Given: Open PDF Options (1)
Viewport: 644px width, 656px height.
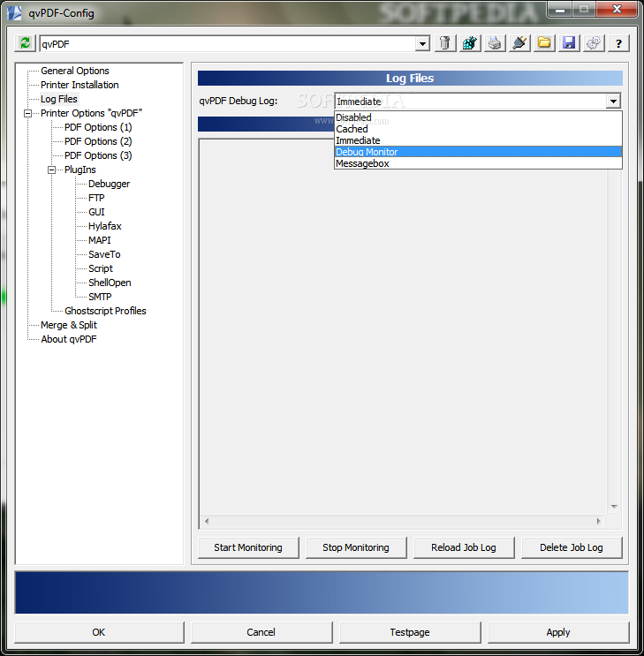Looking at the screenshot, I should 98,127.
